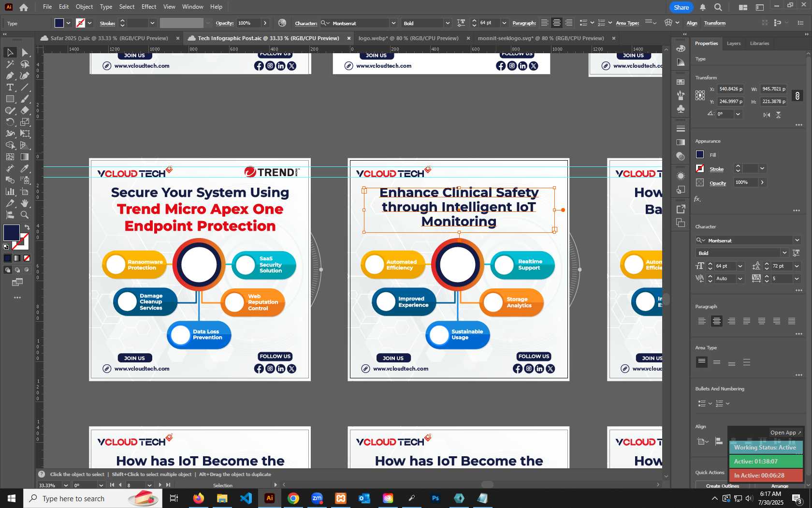Screen dimensions: 812x508
Task: Click the Share button
Action: tap(681, 7)
